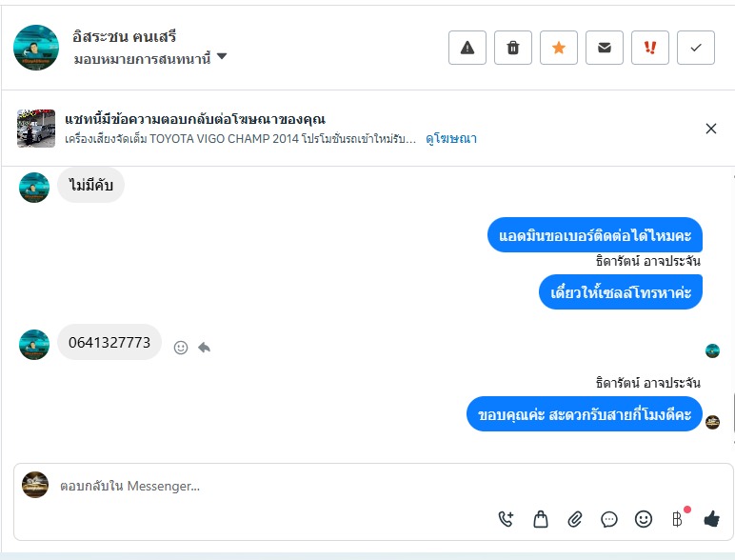The image size is (735, 560).
Task: Mark conversation unread with envelope icon
Action: [605, 48]
